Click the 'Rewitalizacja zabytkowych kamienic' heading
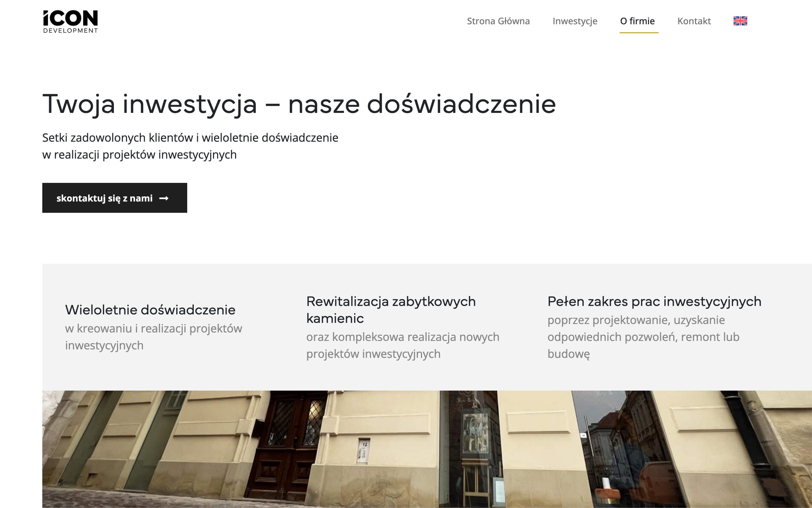 [391, 309]
